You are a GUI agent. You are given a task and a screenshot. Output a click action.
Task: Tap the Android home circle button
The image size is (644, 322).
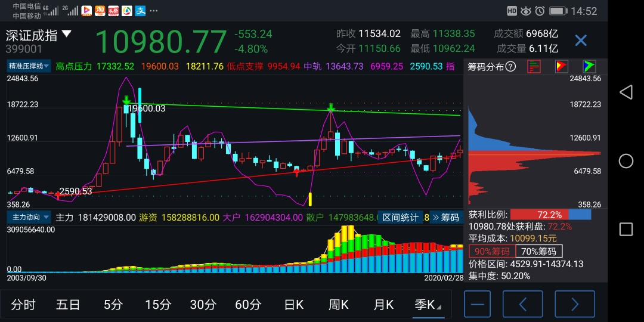pos(626,161)
